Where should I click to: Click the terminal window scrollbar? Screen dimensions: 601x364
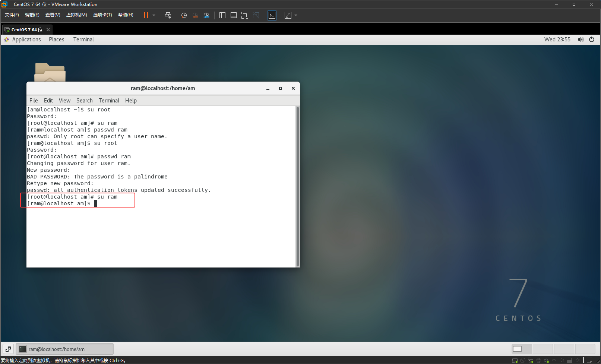pyautogui.click(x=297, y=186)
